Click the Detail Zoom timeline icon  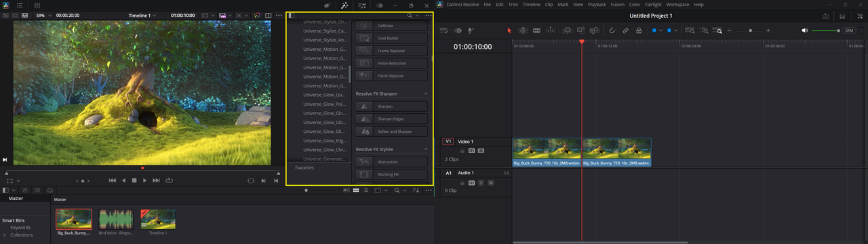705,30
